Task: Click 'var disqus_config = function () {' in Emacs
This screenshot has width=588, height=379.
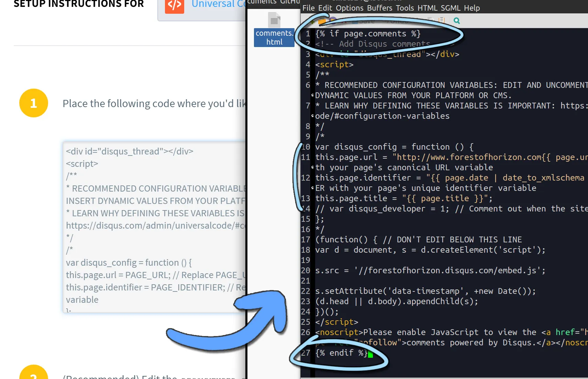Action: pyautogui.click(x=394, y=147)
